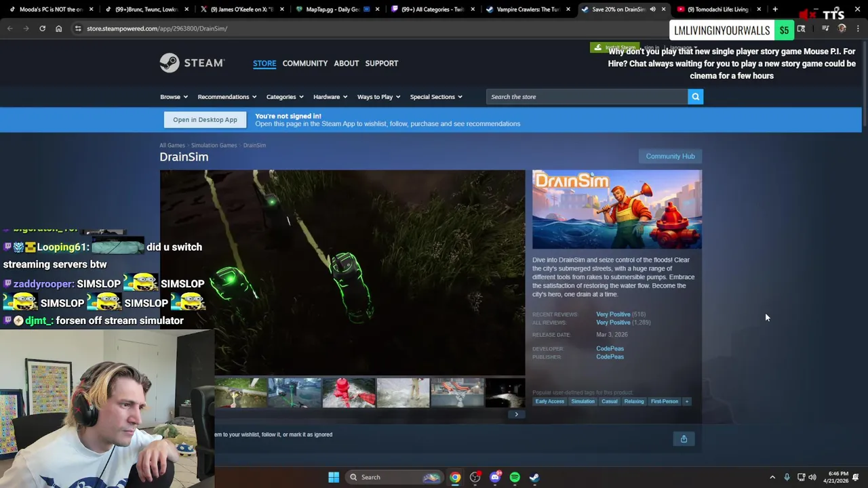Click the blue store search magnifier button
The width and height of the screenshot is (868, 488).
click(x=695, y=97)
